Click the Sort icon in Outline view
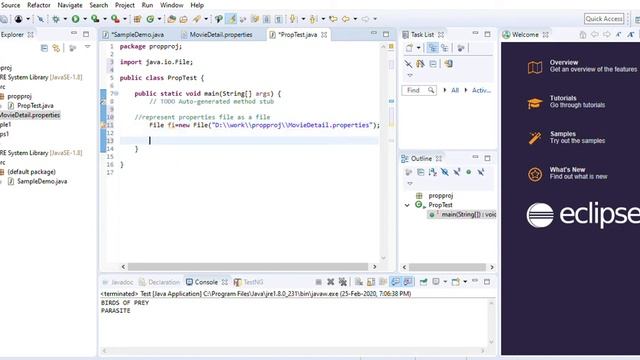The width and height of the screenshot is (640, 360). 433,172
